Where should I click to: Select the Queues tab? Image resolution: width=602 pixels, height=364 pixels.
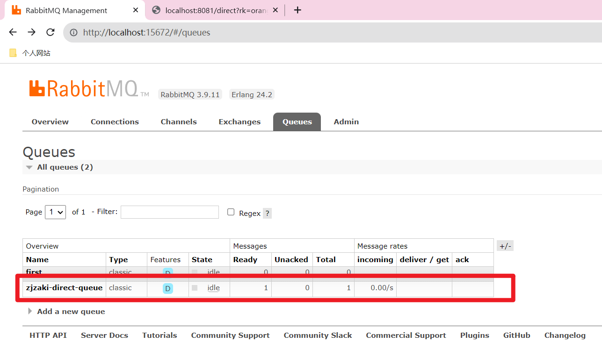click(x=297, y=122)
